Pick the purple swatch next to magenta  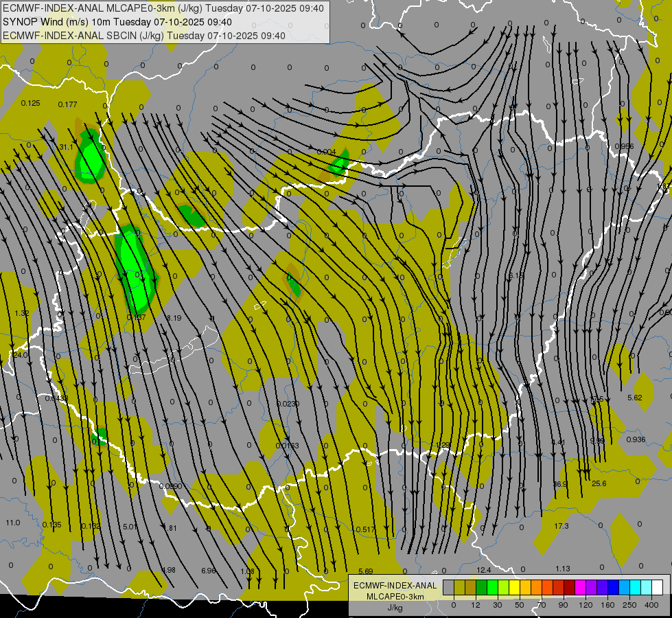coord(592,587)
